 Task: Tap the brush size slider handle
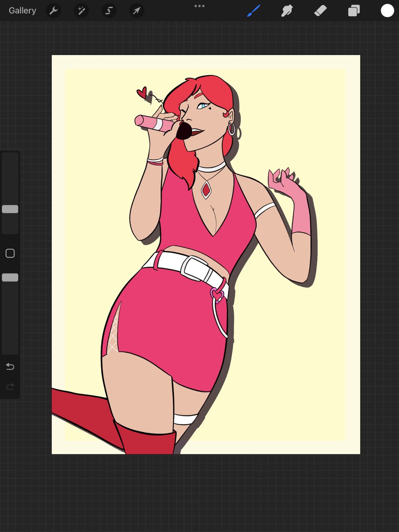tap(10, 209)
